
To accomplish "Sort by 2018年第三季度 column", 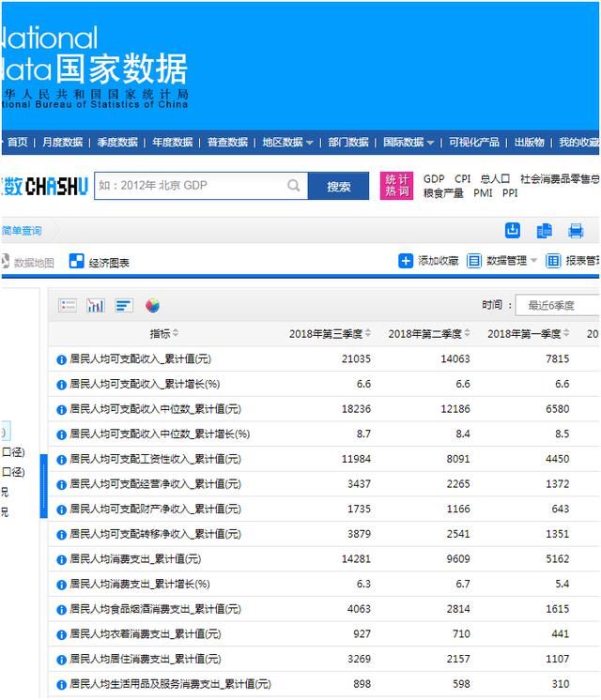I will pyautogui.click(x=368, y=333).
